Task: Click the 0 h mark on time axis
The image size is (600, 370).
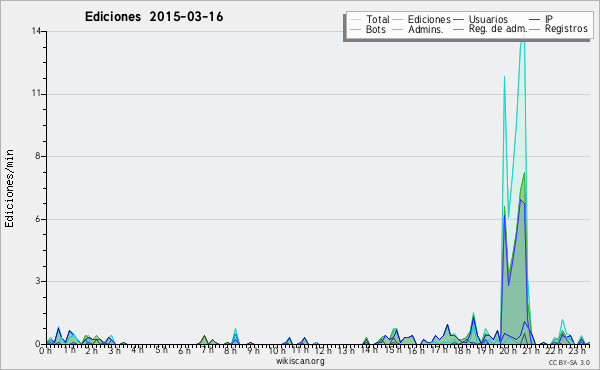Action: tap(46, 350)
